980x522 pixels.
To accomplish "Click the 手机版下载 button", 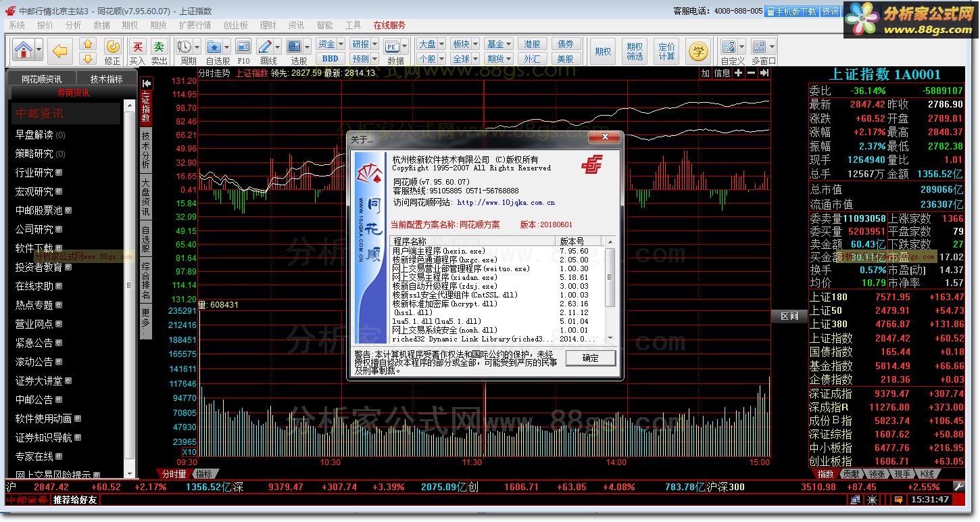I will click(791, 11).
